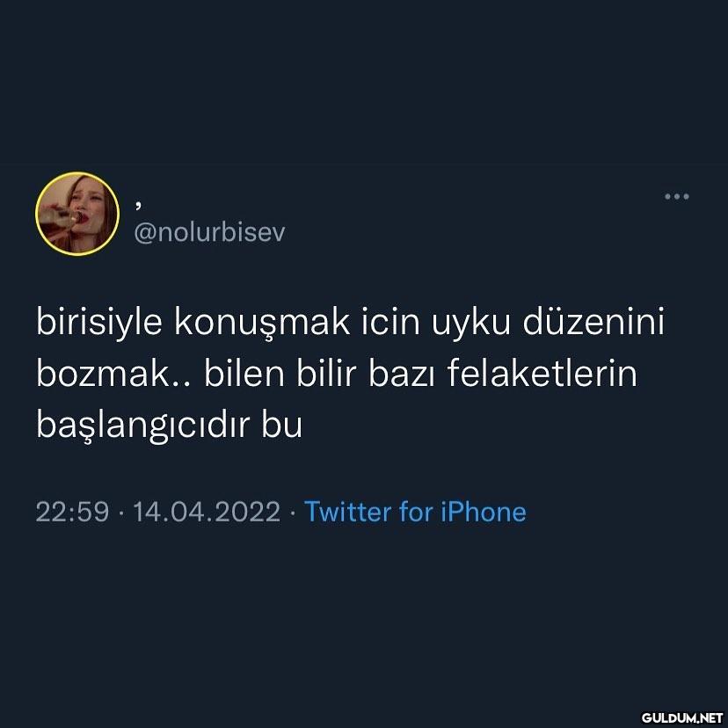Viewport: 728px width, 728px height.
Task: Click the final word "bu" of the tweet
Action: [282, 424]
